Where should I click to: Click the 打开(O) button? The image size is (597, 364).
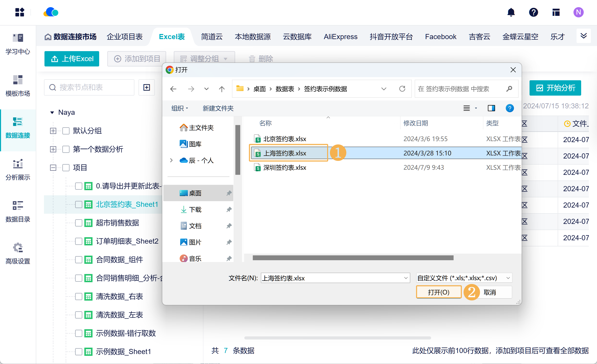(x=439, y=292)
